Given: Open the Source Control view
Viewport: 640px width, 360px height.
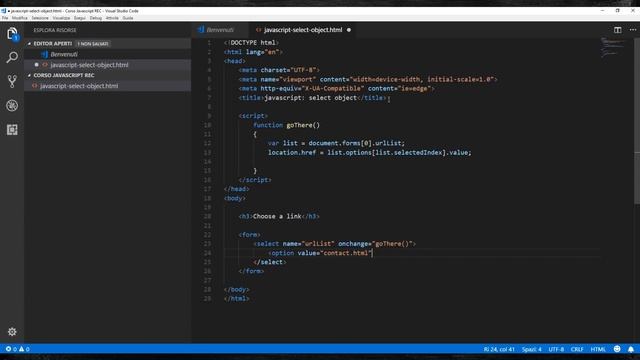Looking at the screenshot, I should [12, 81].
